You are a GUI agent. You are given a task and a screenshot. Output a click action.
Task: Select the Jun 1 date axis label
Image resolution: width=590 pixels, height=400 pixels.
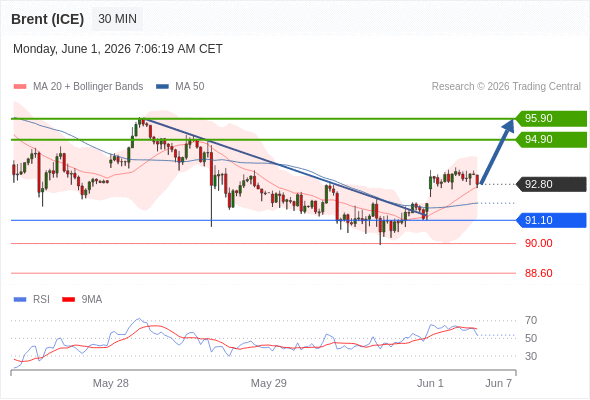pyautogui.click(x=430, y=383)
